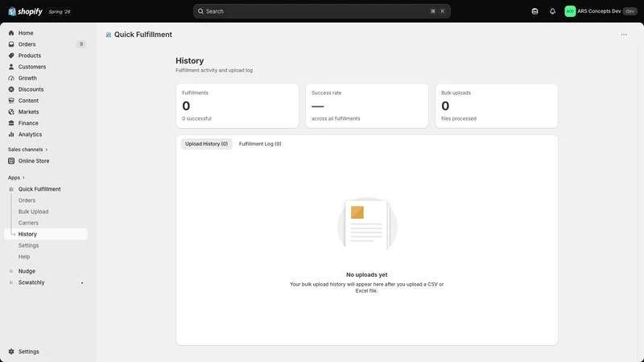Open the Bulk Upload subpage
The image size is (644, 362).
tap(33, 212)
